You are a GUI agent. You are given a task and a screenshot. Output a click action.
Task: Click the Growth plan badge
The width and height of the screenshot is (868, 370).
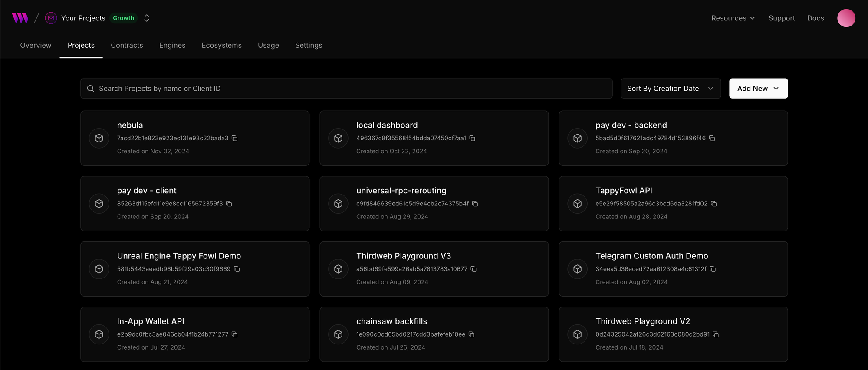pyautogui.click(x=123, y=18)
